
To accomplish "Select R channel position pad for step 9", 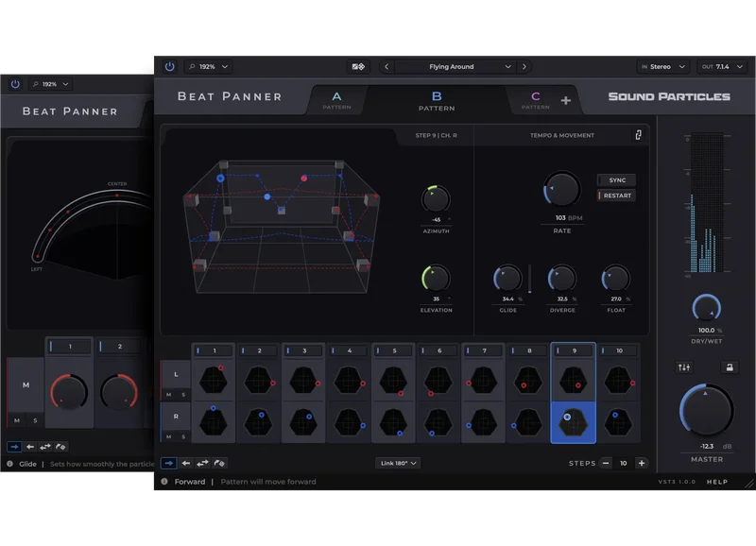I will point(574,422).
